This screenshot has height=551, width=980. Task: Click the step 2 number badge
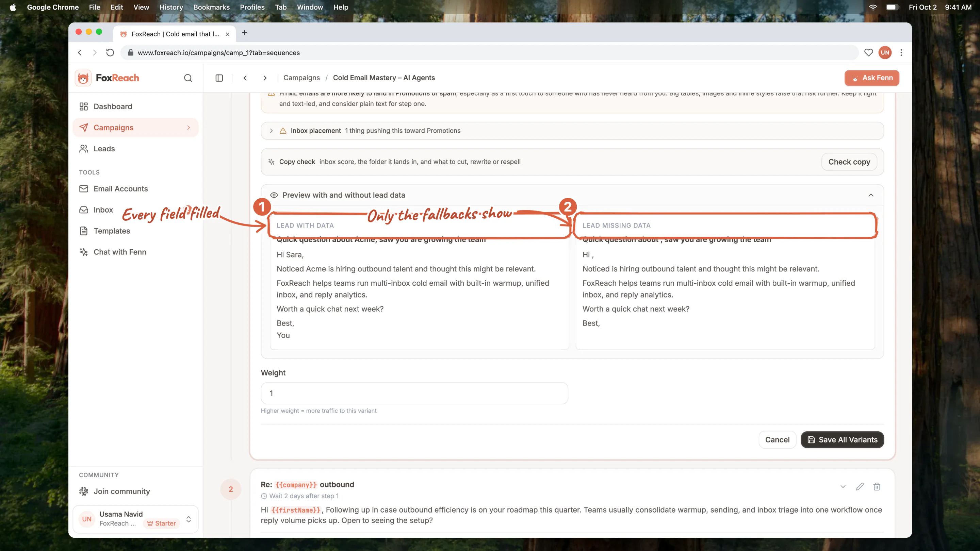[231, 489]
